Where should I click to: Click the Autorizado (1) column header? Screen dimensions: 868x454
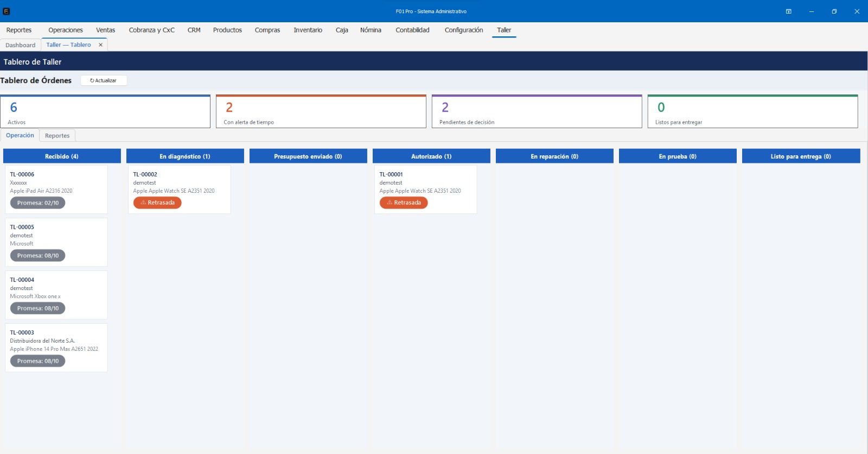pos(431,156)
